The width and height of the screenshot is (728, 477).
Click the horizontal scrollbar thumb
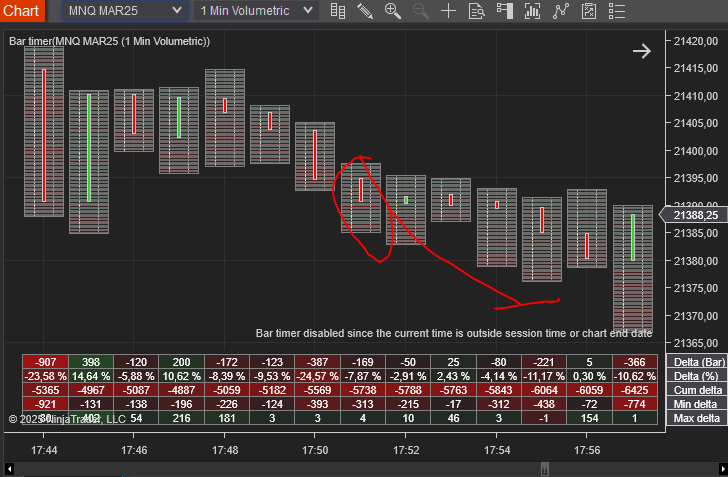point(545,469)
